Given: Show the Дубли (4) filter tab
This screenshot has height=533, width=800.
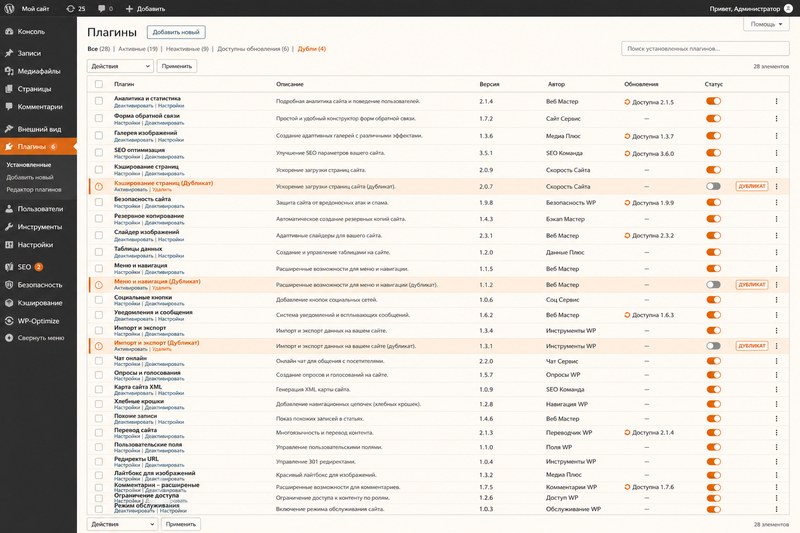Looking at the screenshot, I should (311, 49).
